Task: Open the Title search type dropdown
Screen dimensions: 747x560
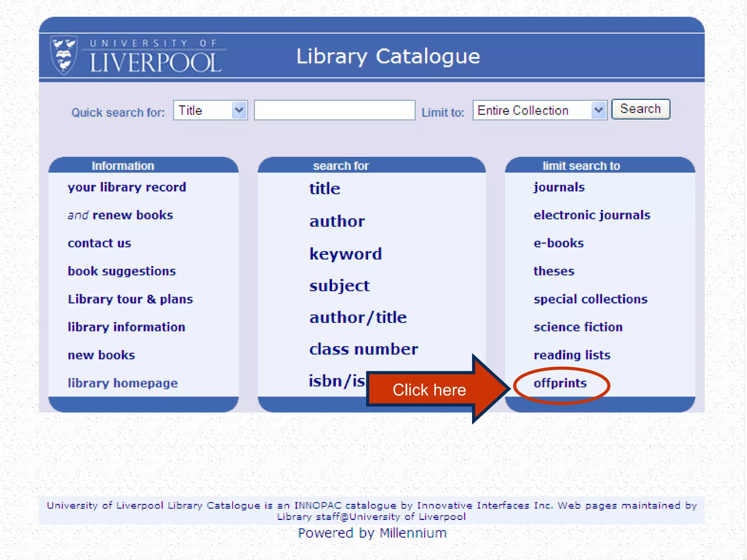Action: click(210, 110)
